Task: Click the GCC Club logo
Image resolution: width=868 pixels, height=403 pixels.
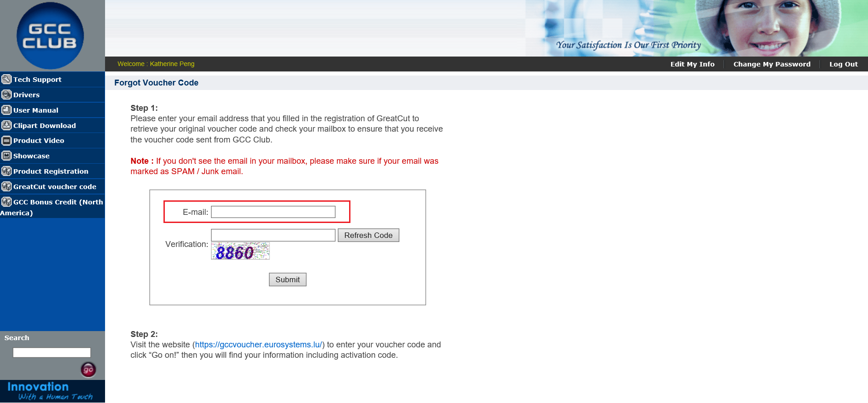Action: (50, 36)
